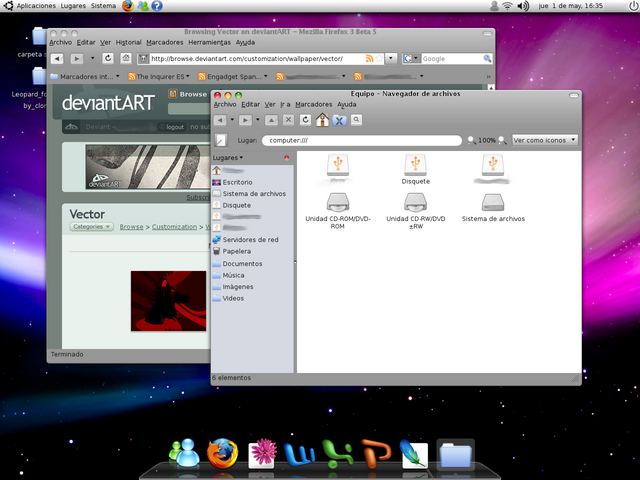The image size is (640, 480).
Task: Zoom in using magnifier right of 100%
Action: pos(502,140)
